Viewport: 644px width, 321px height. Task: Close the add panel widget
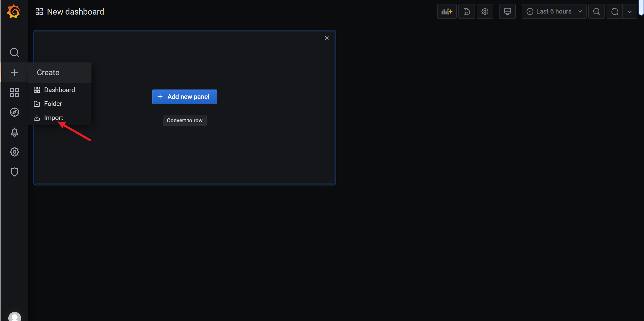[327, 38]
